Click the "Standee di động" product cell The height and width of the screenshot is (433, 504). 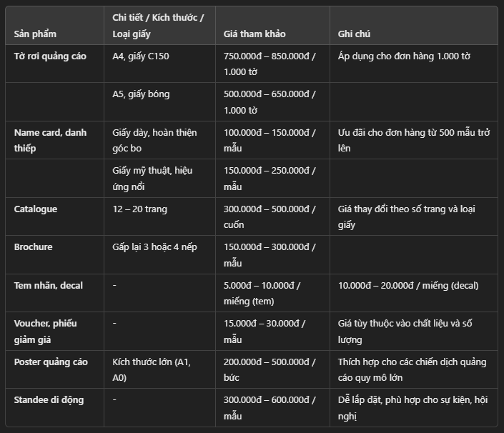pyautogui.click(x=49, y=399)
